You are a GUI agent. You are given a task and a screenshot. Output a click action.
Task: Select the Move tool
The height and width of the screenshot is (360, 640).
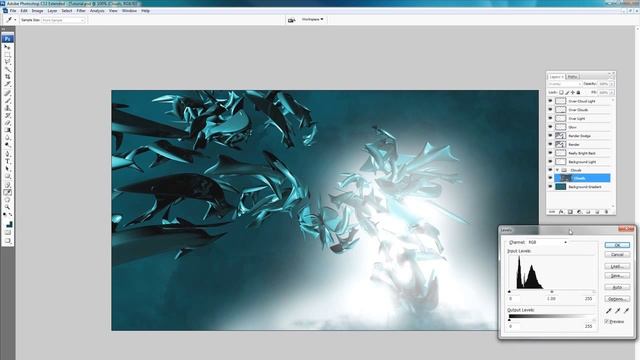click(x=7, y=47)
